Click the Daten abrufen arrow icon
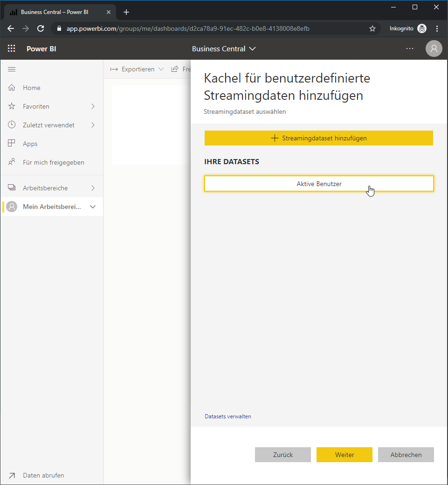Image resolution: width=448 pixels, height=485 pixels. (12, 475)
